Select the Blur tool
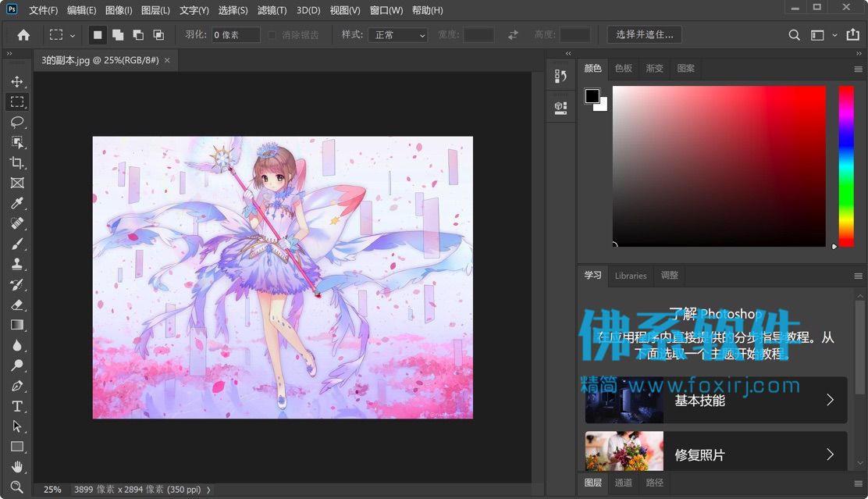Viewport: 868px width, 499px height. pos(17,346)
